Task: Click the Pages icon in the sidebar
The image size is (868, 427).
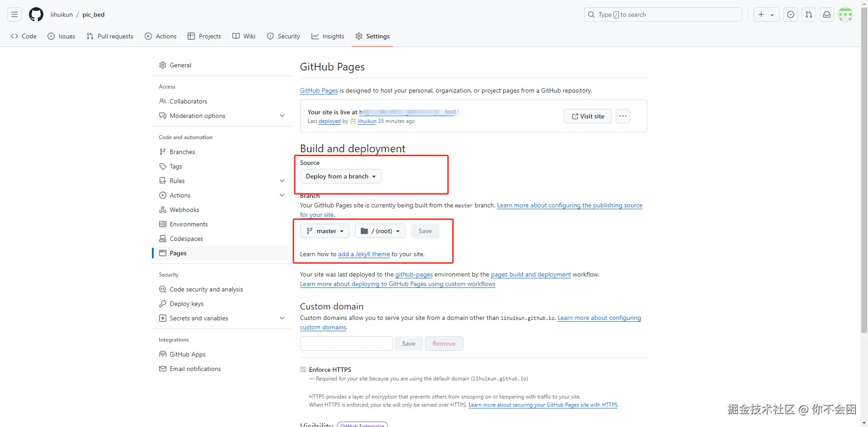Action: (163, 253)
